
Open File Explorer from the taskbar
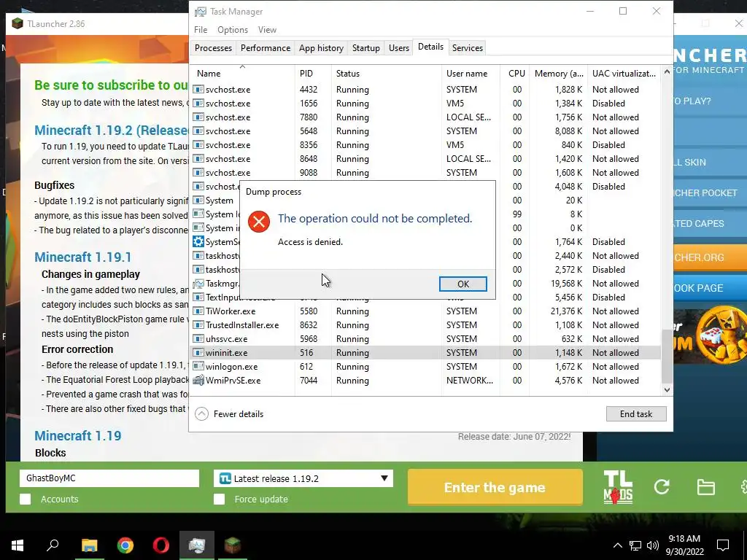[x=89, y=545]
